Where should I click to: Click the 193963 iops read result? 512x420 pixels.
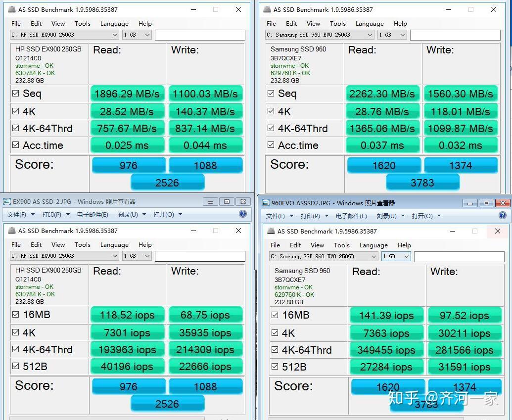(x=127, y=349)
